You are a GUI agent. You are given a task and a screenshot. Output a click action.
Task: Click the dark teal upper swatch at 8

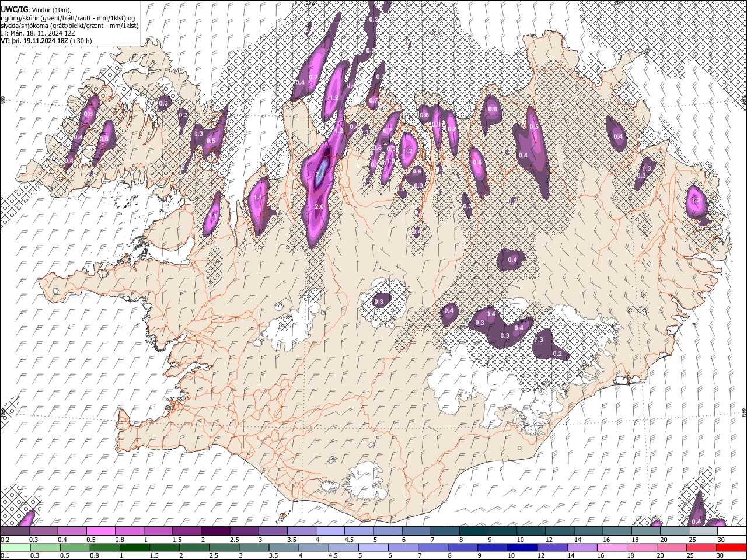473,531
